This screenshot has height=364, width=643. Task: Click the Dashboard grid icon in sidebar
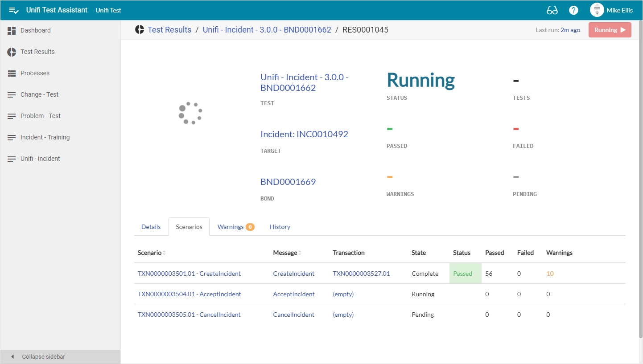[12, 30]
